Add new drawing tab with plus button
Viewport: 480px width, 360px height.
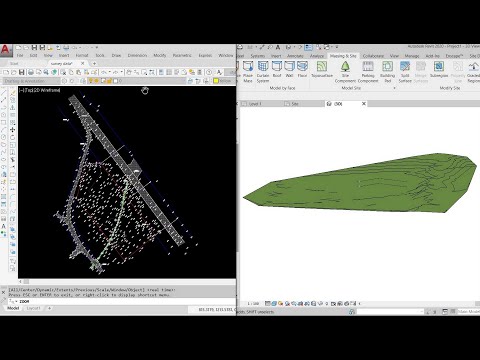[94, 63]
